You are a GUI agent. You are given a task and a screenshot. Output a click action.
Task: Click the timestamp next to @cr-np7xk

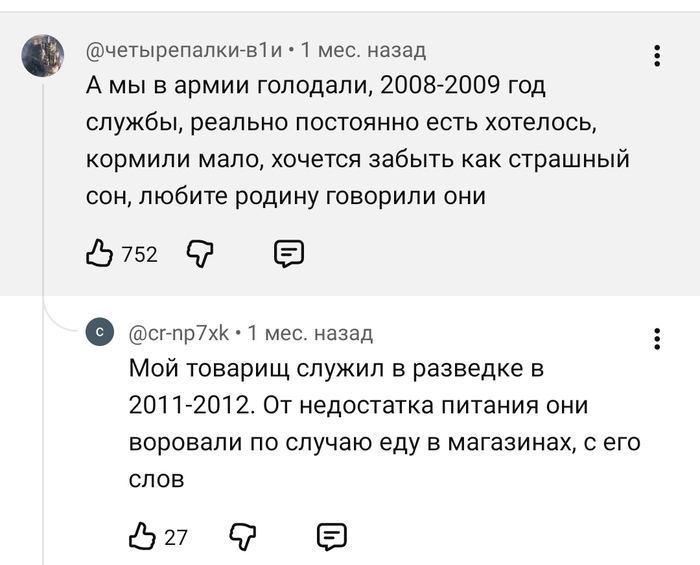point(311,332)
